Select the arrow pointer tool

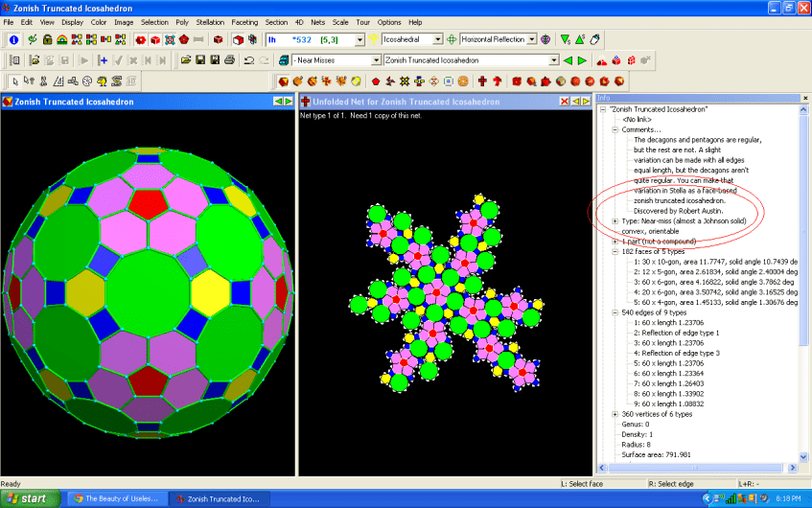coord(13,81)
